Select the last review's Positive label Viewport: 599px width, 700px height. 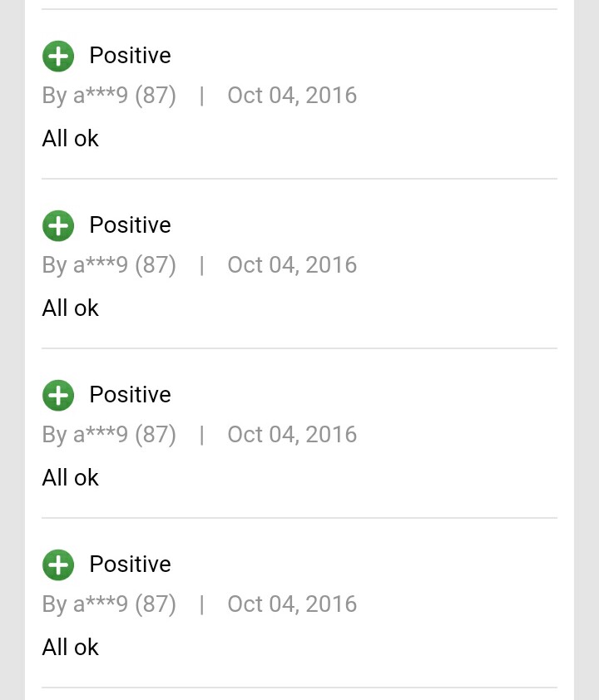click(x=130, y=564)
